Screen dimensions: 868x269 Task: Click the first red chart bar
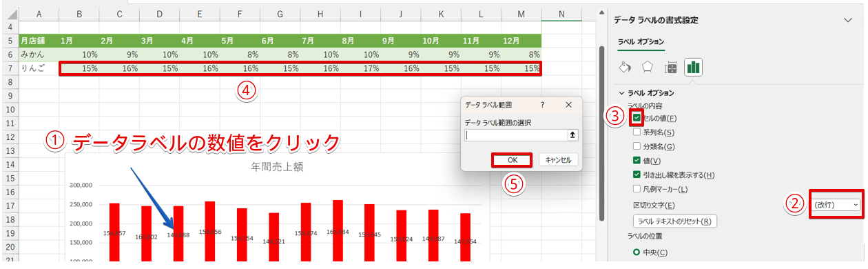click(114, 232)
